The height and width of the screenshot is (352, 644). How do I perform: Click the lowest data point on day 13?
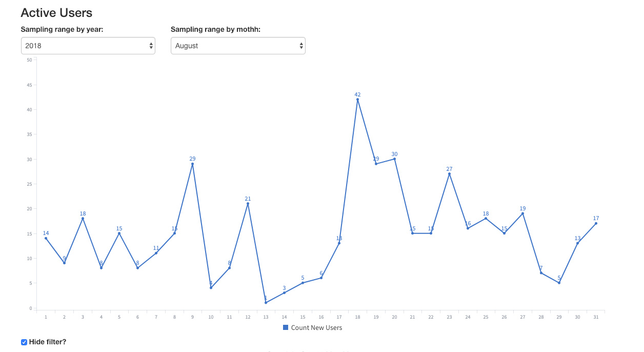coord(266,303)
